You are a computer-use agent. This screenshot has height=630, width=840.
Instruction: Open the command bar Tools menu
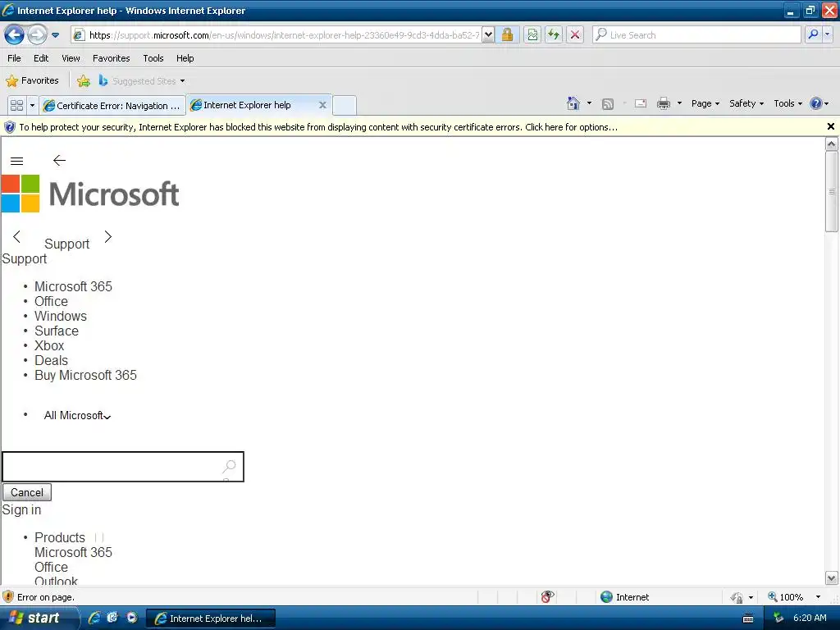pos(787,103)
